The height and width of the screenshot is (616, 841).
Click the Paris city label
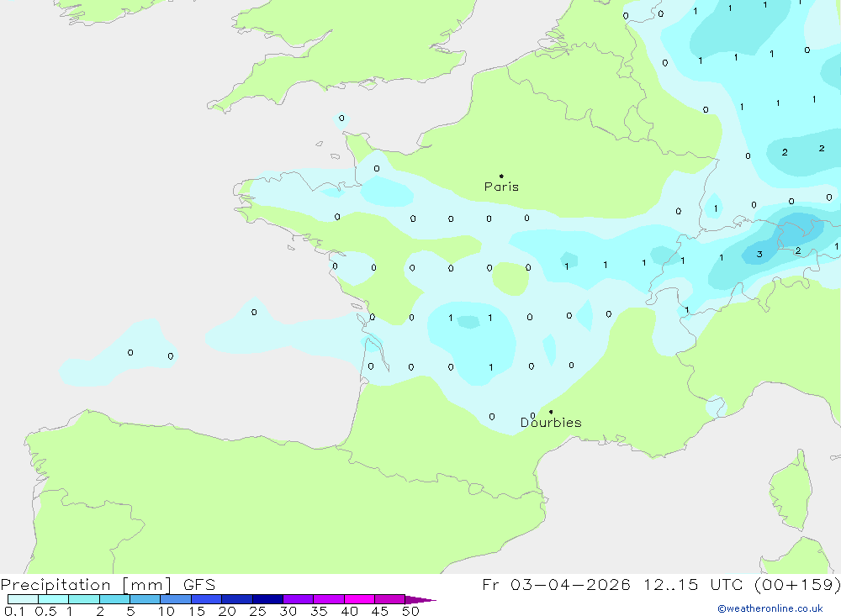tap(501, 187)
